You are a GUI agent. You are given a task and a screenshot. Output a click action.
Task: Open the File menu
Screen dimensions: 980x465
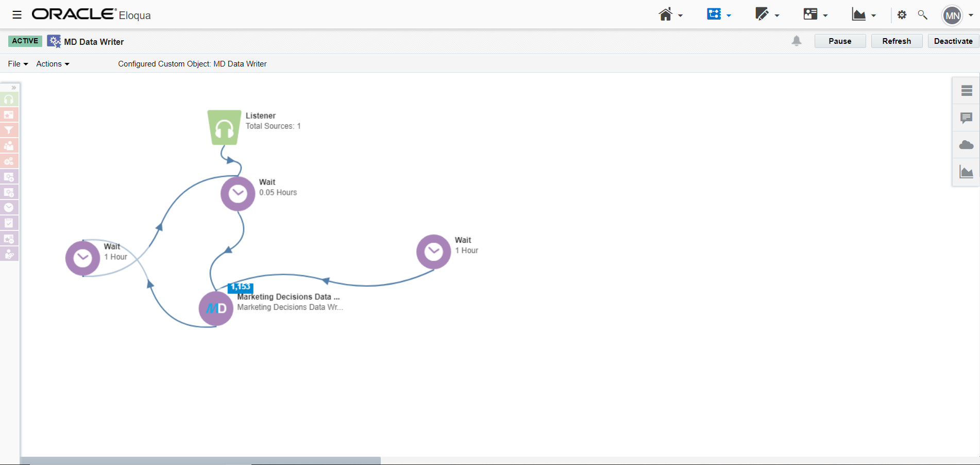18,64
